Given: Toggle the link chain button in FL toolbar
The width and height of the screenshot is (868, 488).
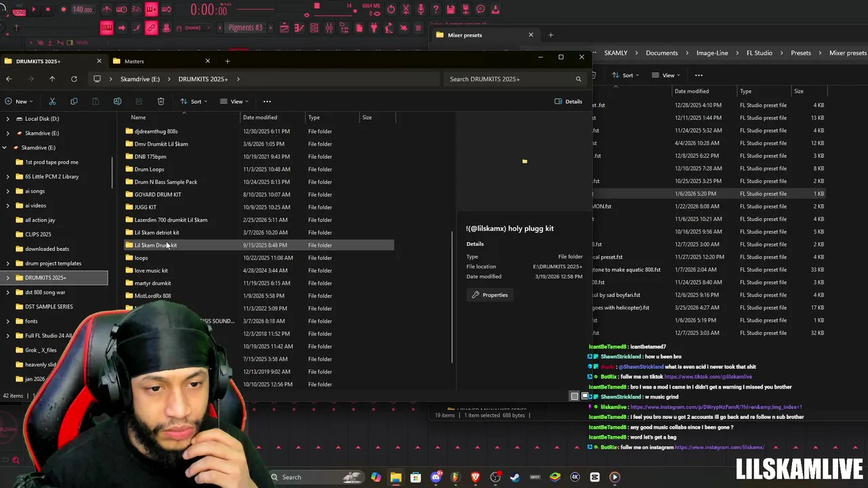Looking at the screenshot, I should point(151,28).
